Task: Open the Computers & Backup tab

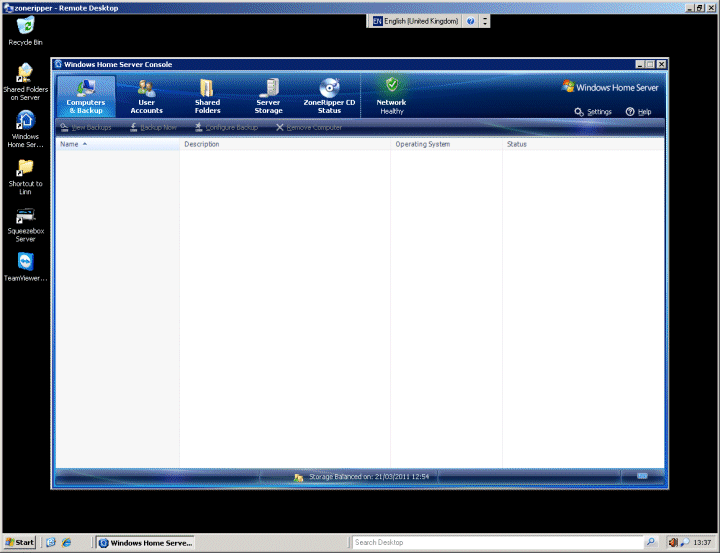Action: pyautogui.click(x=86, y=96)
